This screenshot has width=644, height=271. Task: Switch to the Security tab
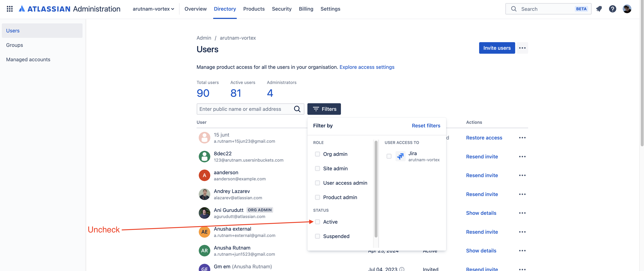tap(281, 9)
